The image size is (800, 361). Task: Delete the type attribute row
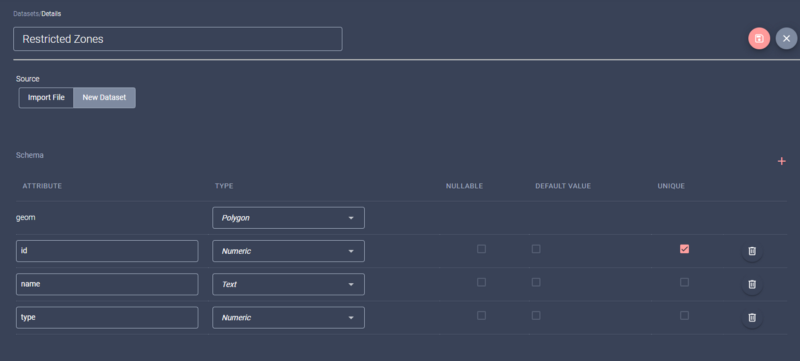tap(752, 317)
